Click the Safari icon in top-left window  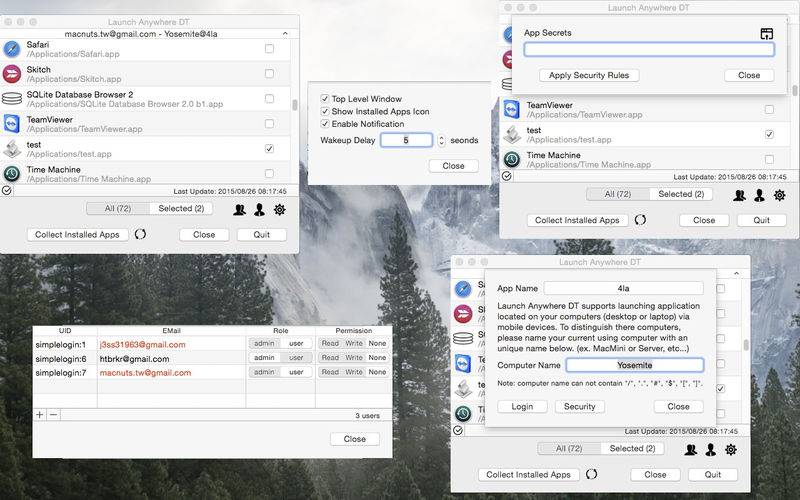pos(12,49)
